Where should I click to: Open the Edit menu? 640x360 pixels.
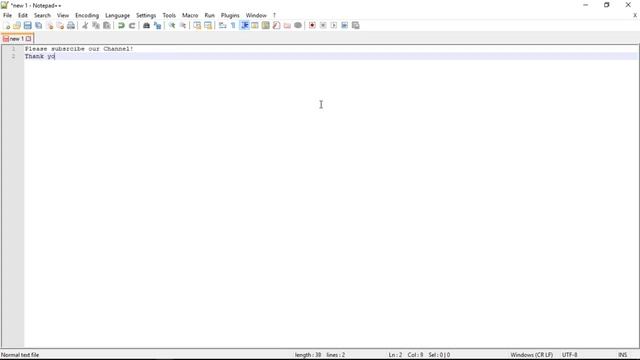[23, 15]
